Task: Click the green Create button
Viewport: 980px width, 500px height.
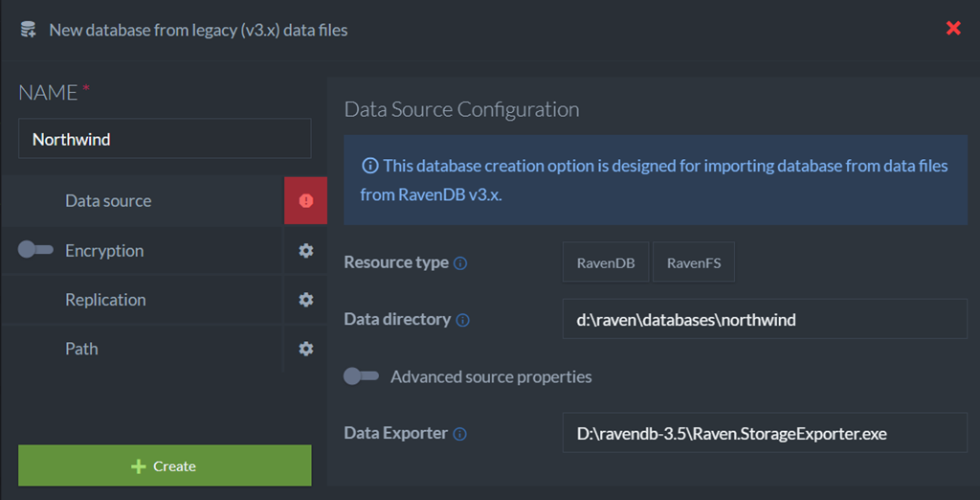Action: click(165, 466)
